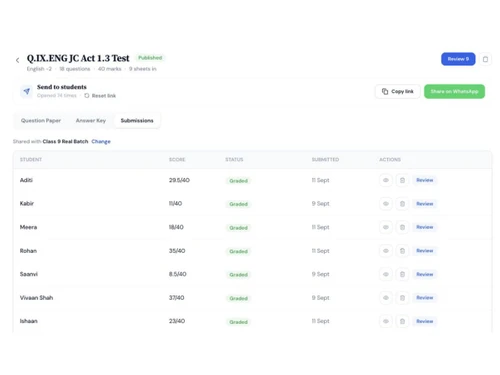View Saanvi's submission with eye icon
This screenshot has height=375, width=500.
click(x=386, y=274)
